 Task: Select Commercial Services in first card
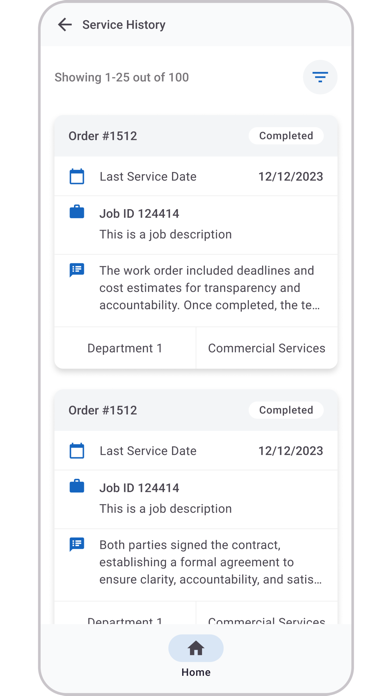[x=266, y=348]
